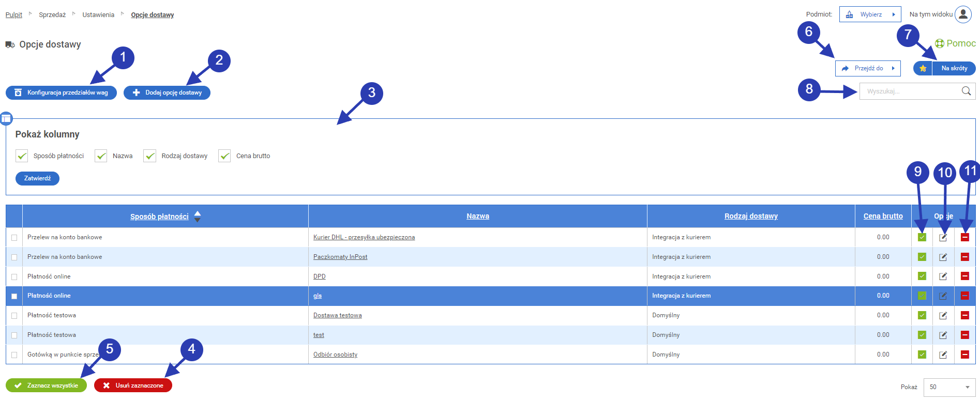980x401 pixels.
Task: Click the column settings icon above Pokaż kolumny
Action: click(x=6, y=118)
